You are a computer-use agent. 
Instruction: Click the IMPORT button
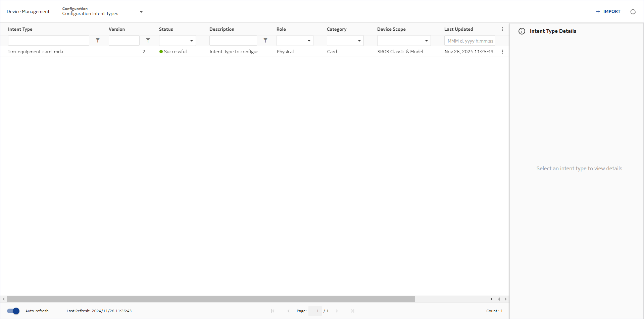[x=608, y=12]
